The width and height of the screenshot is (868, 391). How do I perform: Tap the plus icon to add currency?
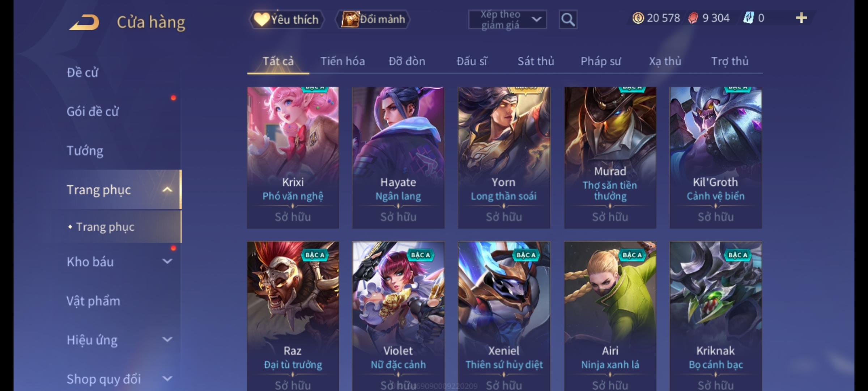click(x=801, y=18)
